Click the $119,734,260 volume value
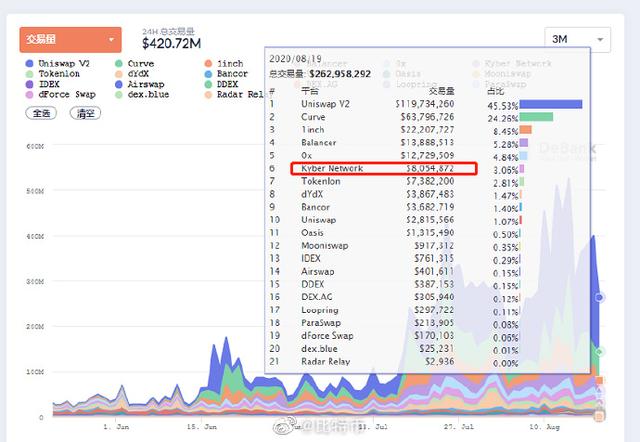Viewport: 640px width, 442px height. click(x=424, y=104)
